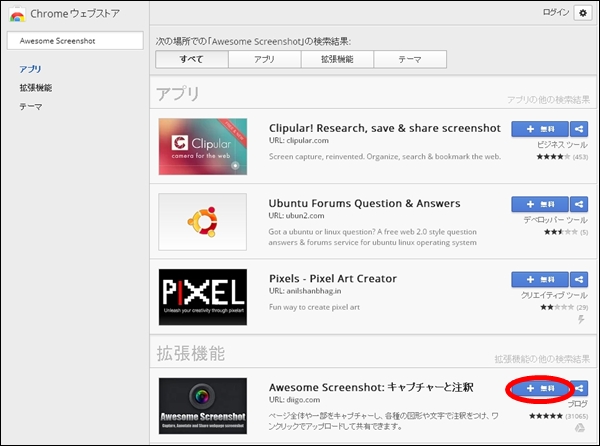Open Awesome Screenshot: キャプチャーと注釈 title
Viewport: 600px width, 446px height.
coord(371,387)
